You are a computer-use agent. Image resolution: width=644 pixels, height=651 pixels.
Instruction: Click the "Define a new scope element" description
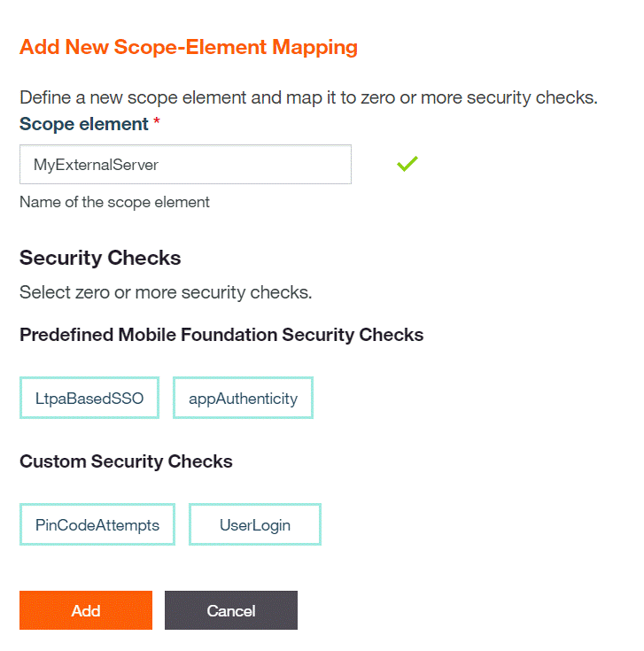(x=308, y=97)
